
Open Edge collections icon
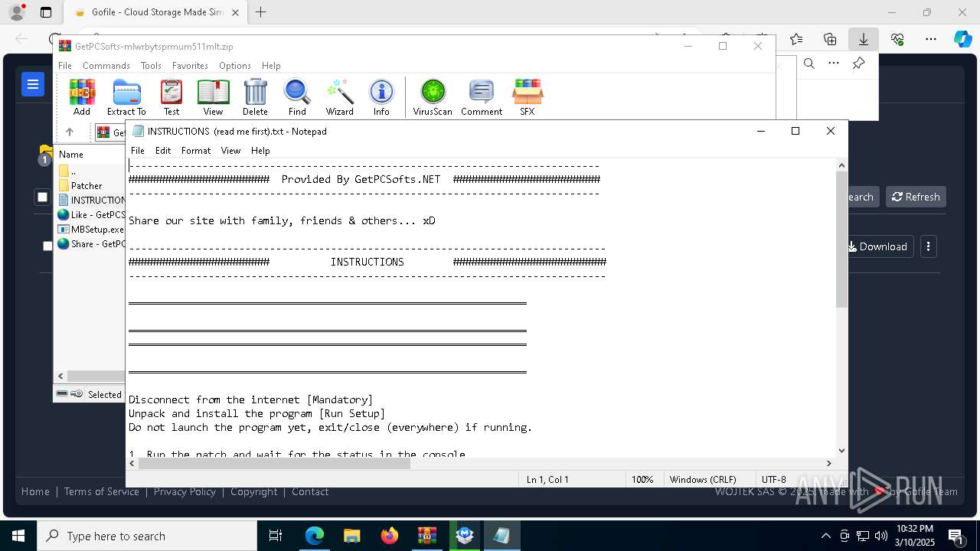(x=830, y=39)
